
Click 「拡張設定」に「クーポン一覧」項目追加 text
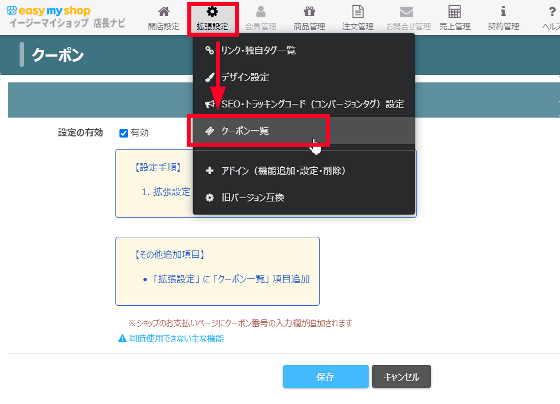(230, 279)
